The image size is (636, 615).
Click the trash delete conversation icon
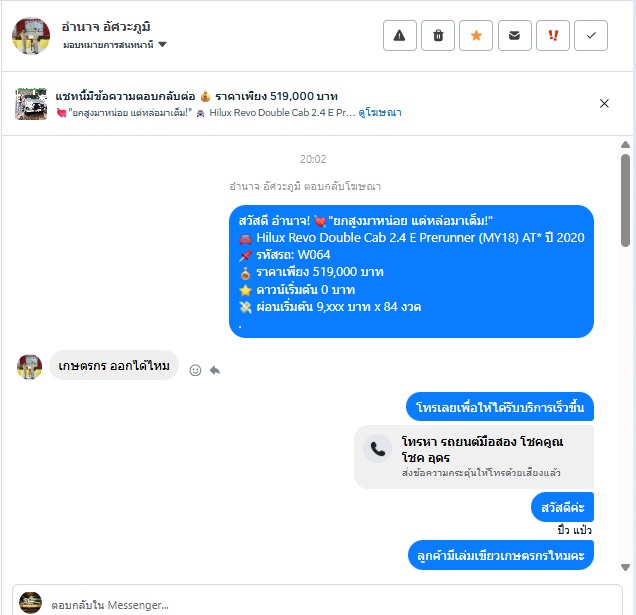438,36
